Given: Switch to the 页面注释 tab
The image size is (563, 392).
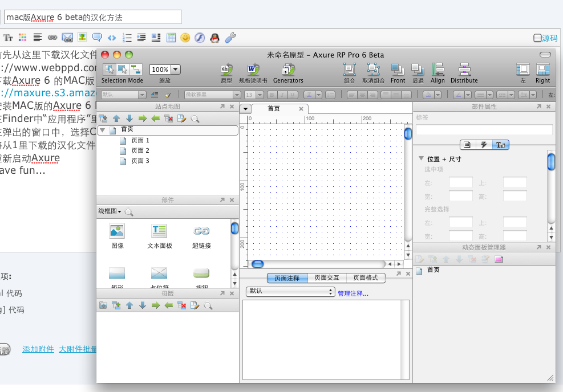Looking at the screenshot, I should coord(287,278).
